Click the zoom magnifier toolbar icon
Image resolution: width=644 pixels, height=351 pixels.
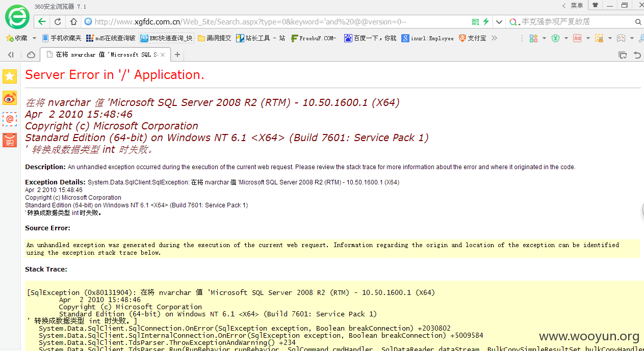(641, 38)
